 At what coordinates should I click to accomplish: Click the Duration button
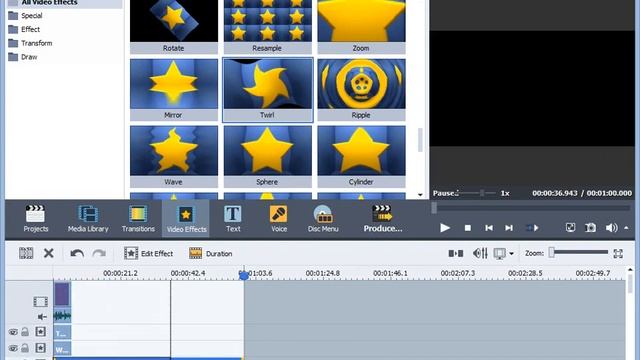coord(211,253)
